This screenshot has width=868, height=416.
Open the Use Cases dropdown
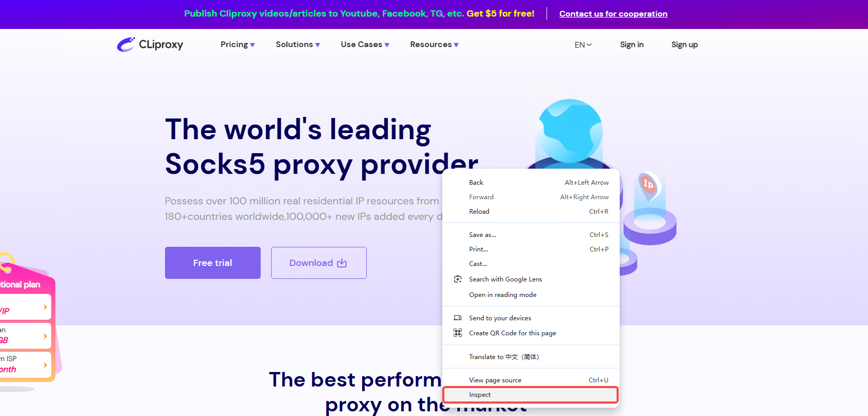click(365, 44)
